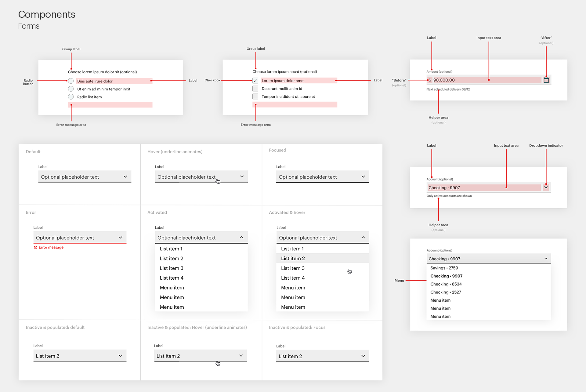The height and width of the screenshot is (392, 586).
Task: Select the Duis aute irure dolor radio button
Action: [71, 81]
